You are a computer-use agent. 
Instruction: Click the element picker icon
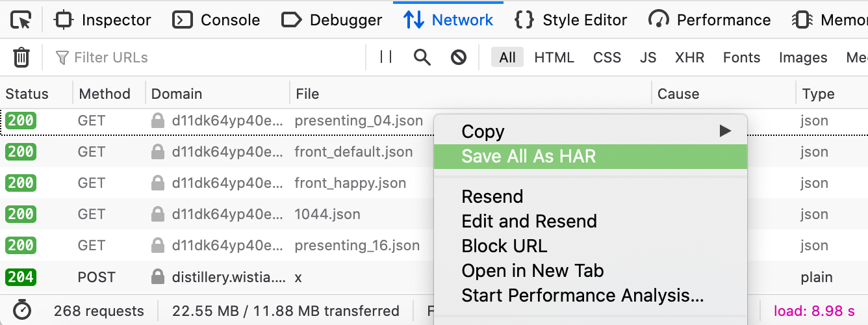tap(21, 20)
